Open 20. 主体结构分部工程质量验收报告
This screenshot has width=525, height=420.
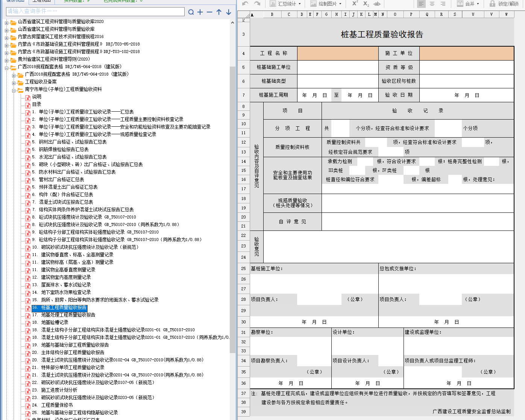coord(68,352)
